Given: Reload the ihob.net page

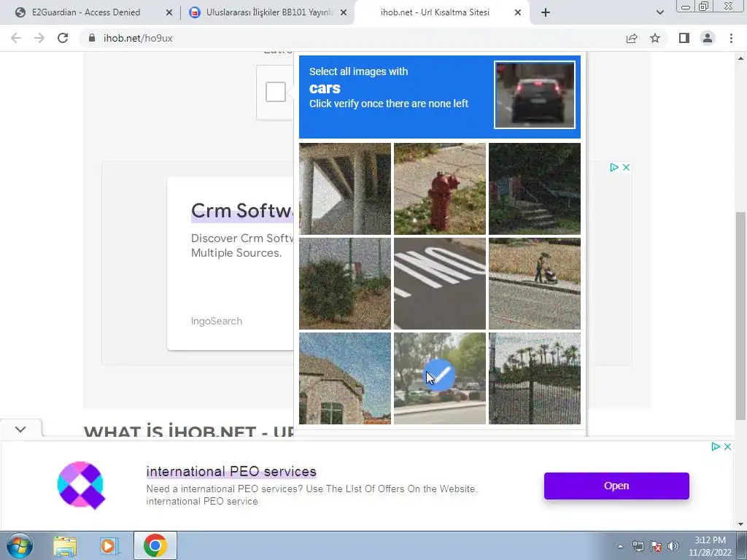Looking at the screenshot, I should (x=63, y=38).
